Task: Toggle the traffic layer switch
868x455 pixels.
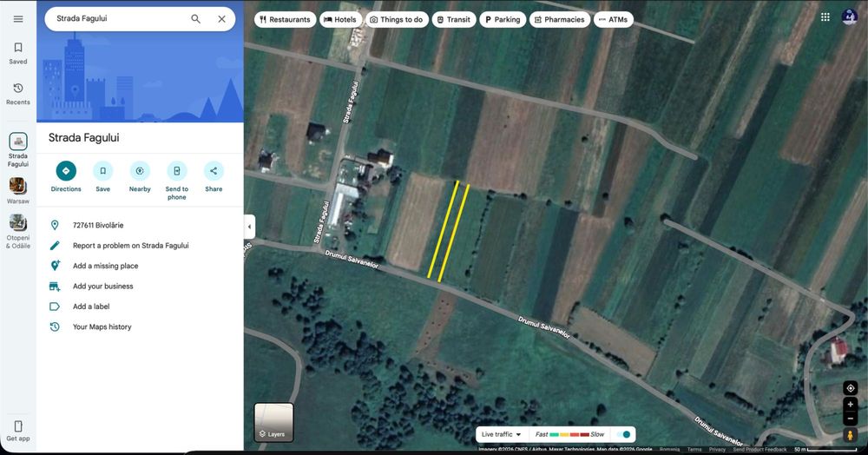Action: coord(623,434)
